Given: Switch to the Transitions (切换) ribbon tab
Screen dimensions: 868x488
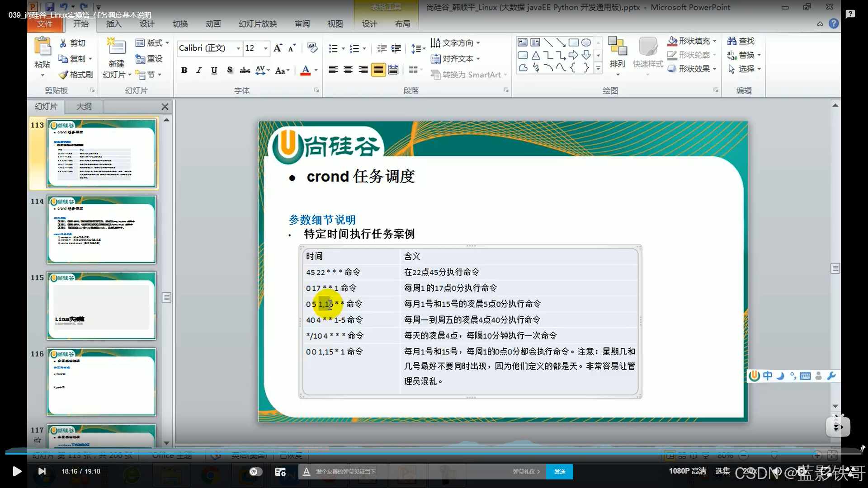Looking at the screenshot, I should (180, 24).
